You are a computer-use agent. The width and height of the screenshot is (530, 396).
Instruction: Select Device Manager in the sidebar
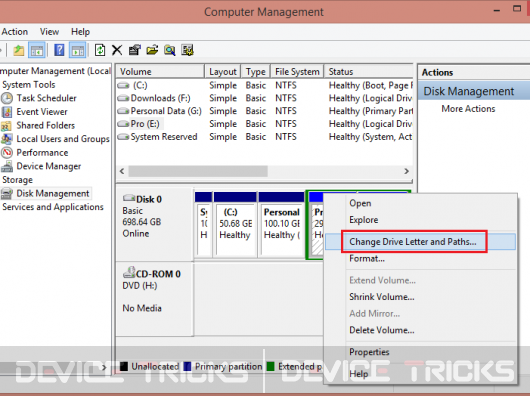(x=49, y=166)
